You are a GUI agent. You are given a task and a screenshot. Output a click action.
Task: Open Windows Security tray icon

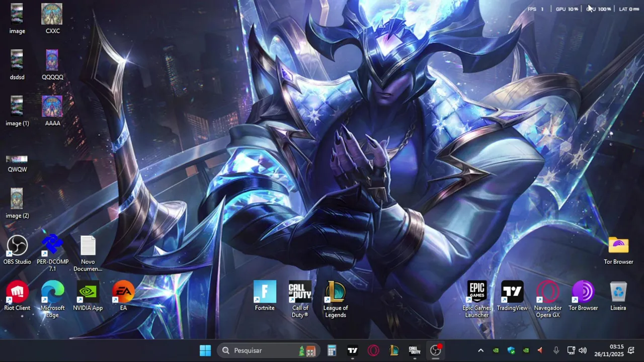511,350
